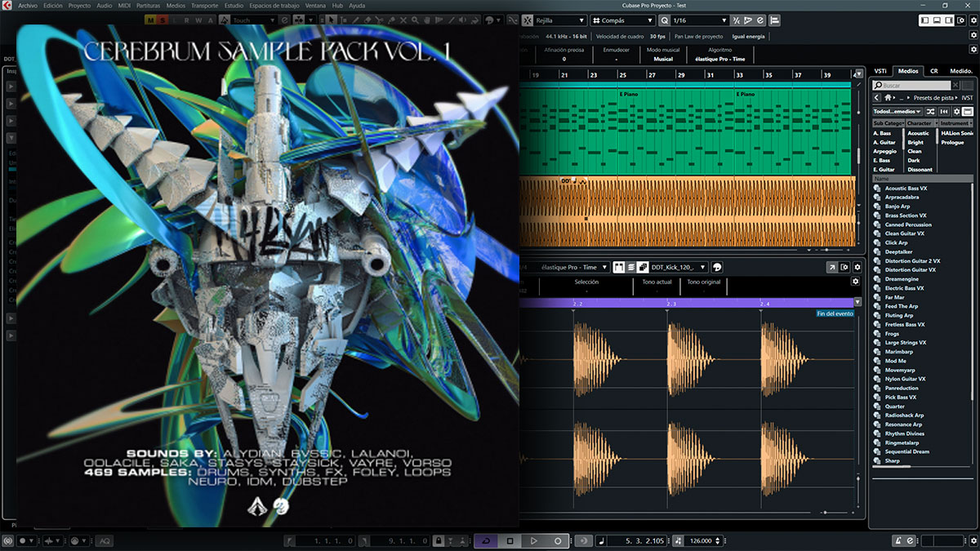
Task: Toggle lower zone visibility in layout switch
Action: 938,20
